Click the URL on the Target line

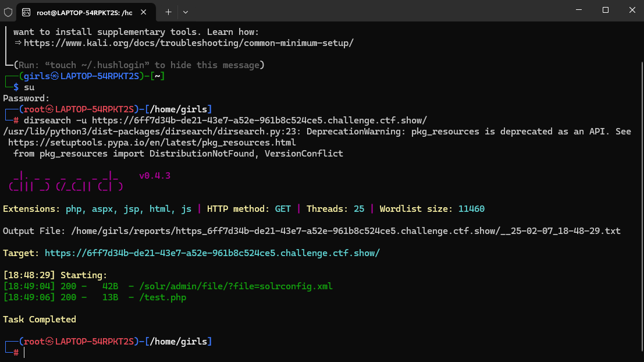[x=212, y=253]
